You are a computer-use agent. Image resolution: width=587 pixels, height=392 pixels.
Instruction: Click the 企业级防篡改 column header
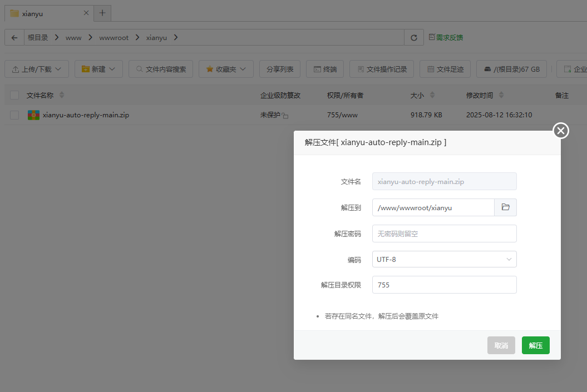(280, 96)
